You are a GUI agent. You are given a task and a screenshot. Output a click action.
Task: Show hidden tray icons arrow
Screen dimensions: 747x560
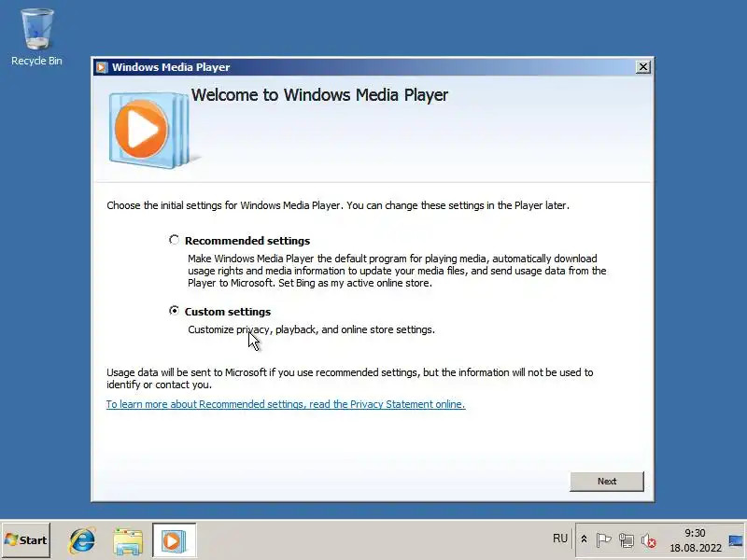click(584, 539)
